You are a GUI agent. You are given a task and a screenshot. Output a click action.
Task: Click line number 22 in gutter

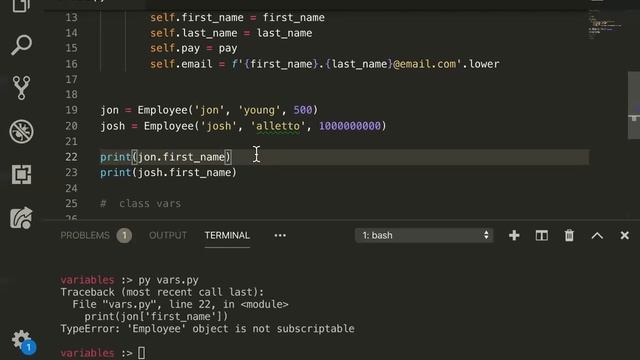click(x=71, y=157)
